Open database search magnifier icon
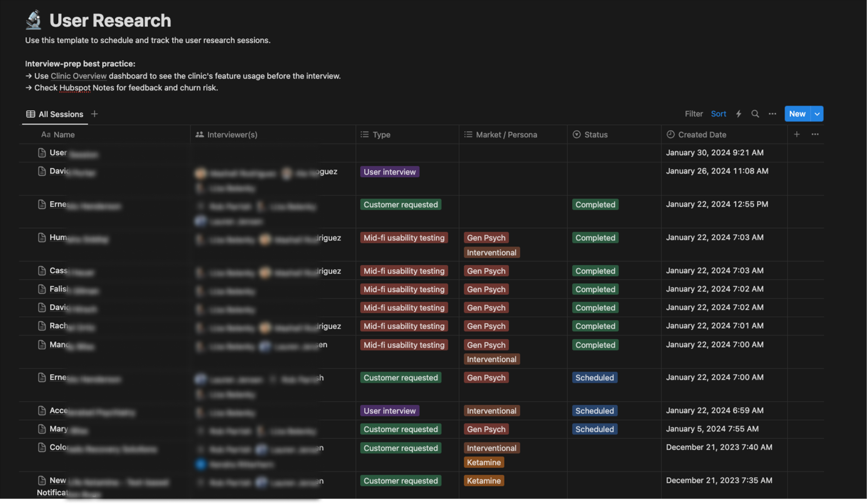Screen dimensions: 867x504 point(755,114)
